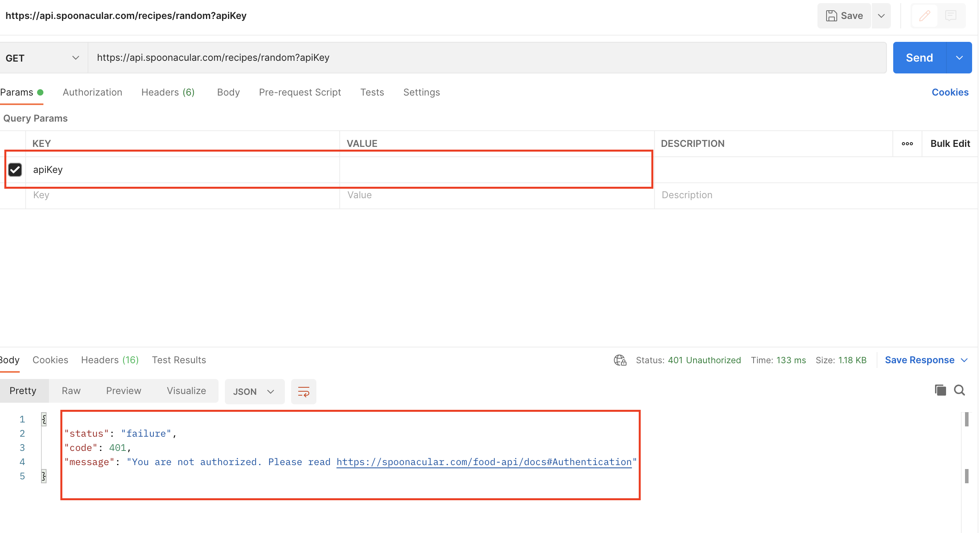Open Bulk Edit mode

(950, 144)
